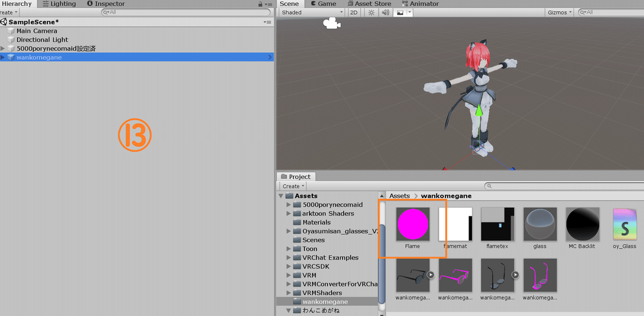
Task: Select the VRChat Examples folder
Action: (330, 257)
